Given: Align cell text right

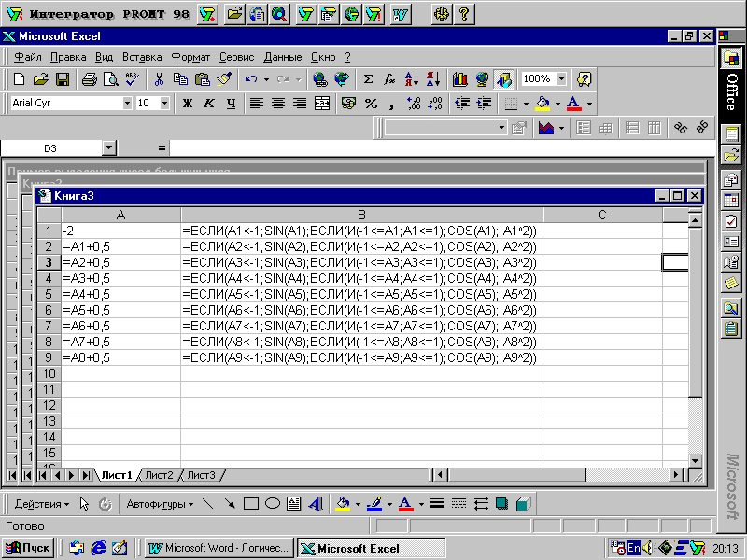Looking at the screenshot, I should click(x=300, y=103).
